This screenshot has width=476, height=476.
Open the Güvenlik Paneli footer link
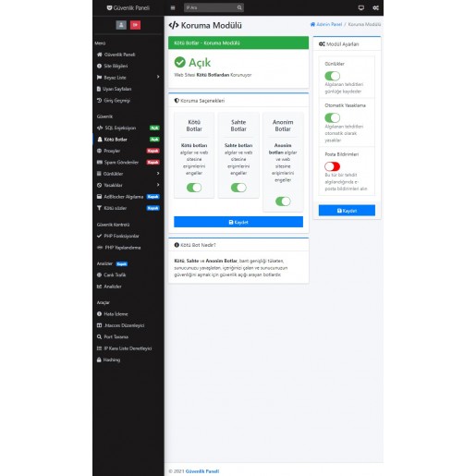click(x=202, y=471)
